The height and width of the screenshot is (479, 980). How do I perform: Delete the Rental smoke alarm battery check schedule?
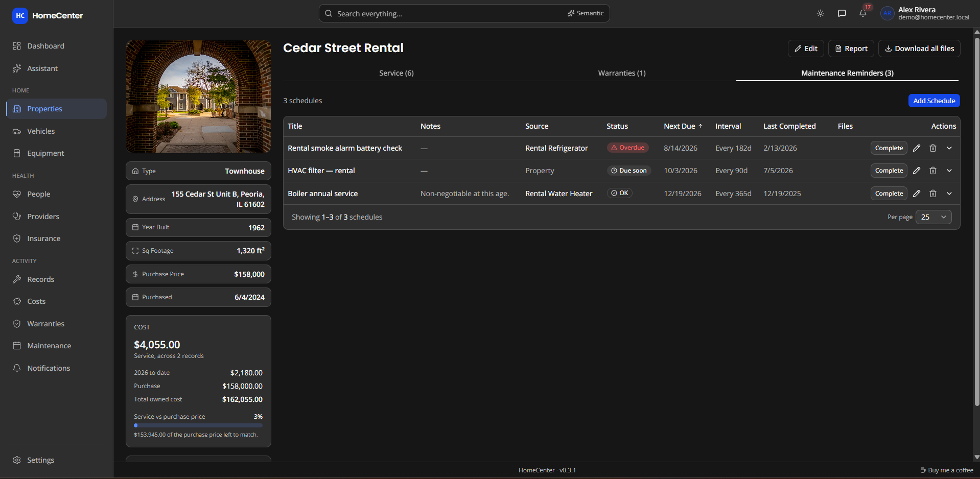pos(933,148)
